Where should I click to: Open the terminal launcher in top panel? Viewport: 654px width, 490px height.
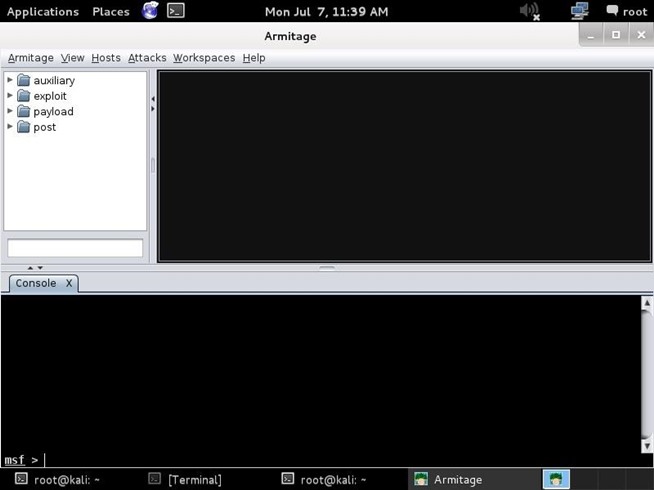[175, 11]
